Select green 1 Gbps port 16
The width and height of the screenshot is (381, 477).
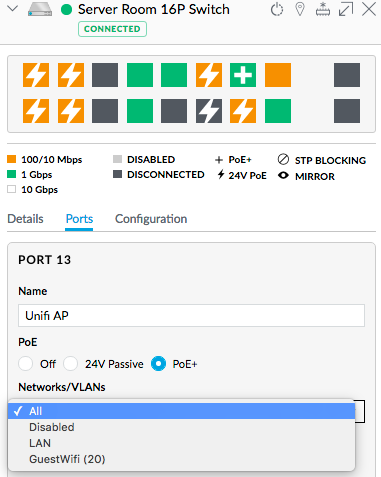278,111
